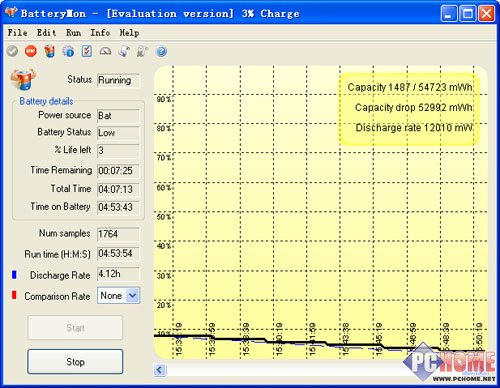Open the Run menu
This screenshot has height=388, width=500.
[x=73, y=33]
